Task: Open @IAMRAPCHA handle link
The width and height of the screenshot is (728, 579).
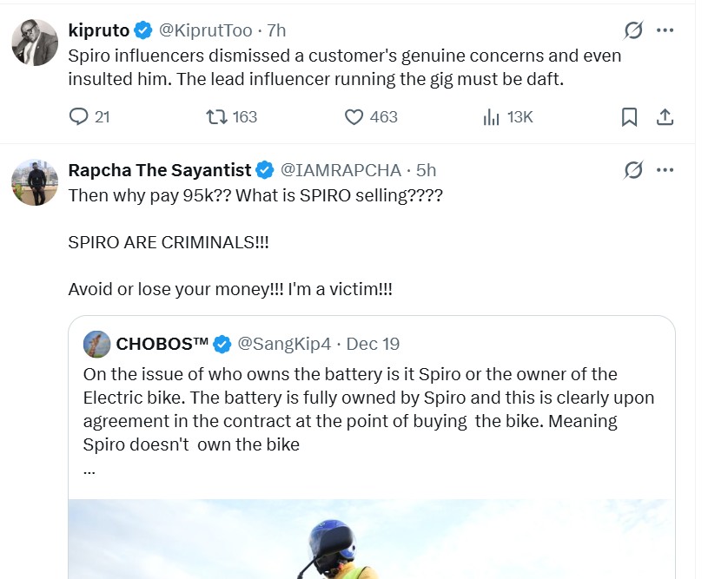Action: tap(341, 170)
